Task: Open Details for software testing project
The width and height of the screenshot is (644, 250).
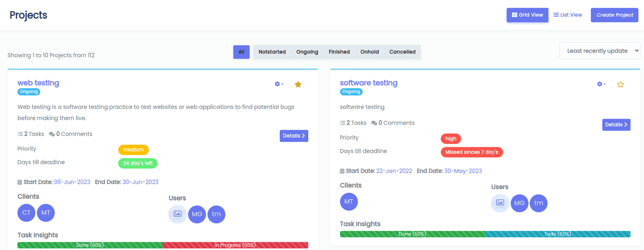Action: pyautogui.click(x=616, y=125)
